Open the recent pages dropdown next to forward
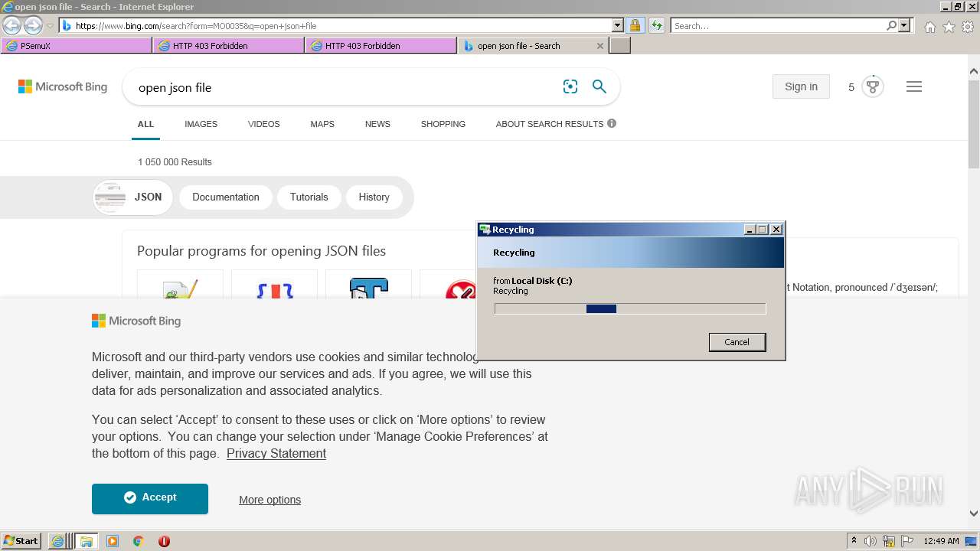Viewport: 980px width, 551px height. (x=50, y=26)
